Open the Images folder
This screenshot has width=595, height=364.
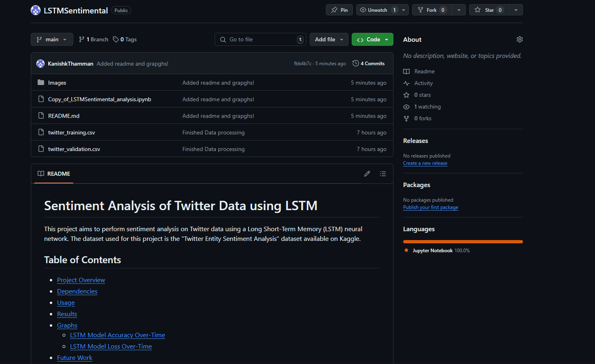57,83
